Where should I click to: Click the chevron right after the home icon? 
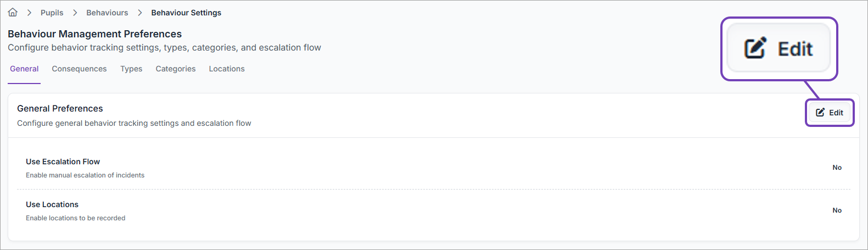29,13
